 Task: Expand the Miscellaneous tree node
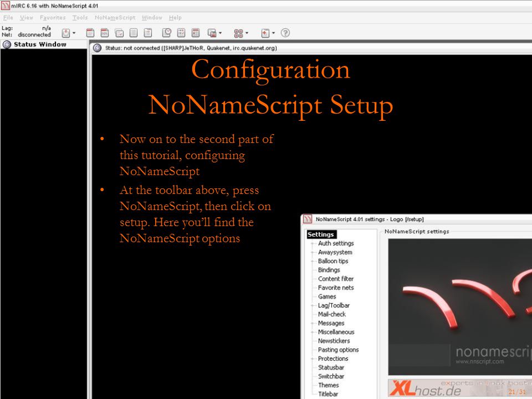click(313, 332)
